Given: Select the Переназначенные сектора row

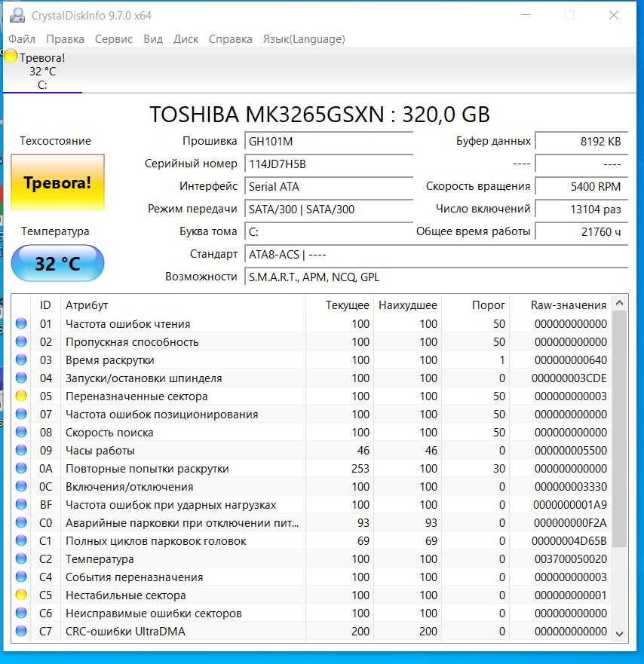Looking at the screenshot, I should 311,396.
